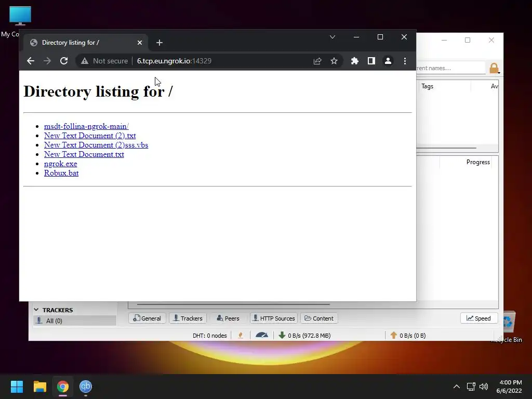532x399 pixels.
Task: Show the Speed graph in qBittorrent
Action: click(478, 318)
